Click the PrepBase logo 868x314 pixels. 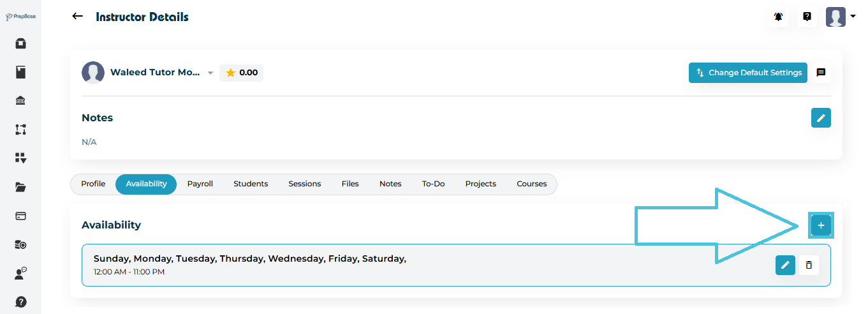pos(20,17)
